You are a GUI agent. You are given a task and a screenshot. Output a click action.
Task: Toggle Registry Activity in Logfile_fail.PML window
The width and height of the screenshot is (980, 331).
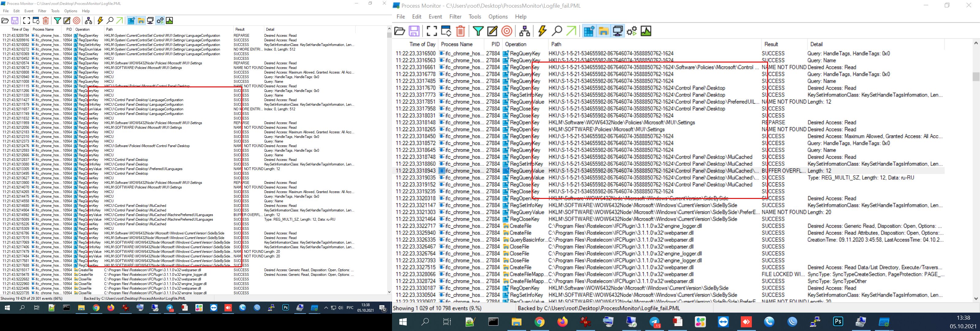[589, 31]
